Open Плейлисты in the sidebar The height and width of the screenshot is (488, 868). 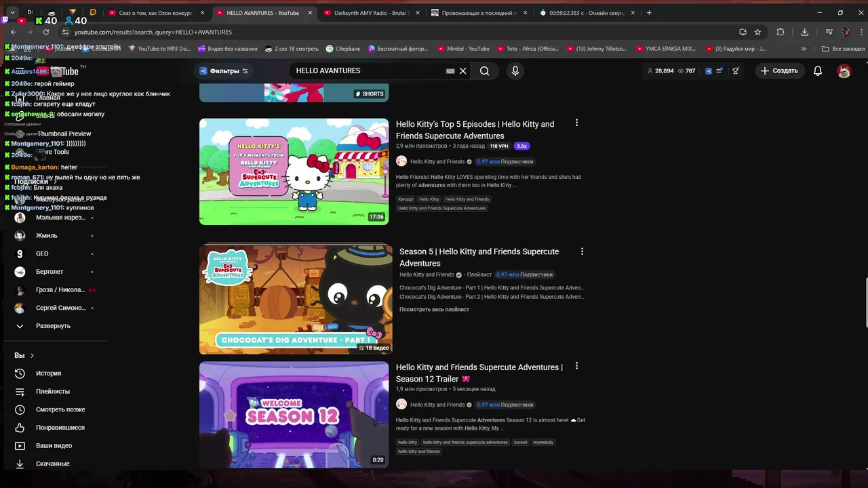[x=53, y=391]
